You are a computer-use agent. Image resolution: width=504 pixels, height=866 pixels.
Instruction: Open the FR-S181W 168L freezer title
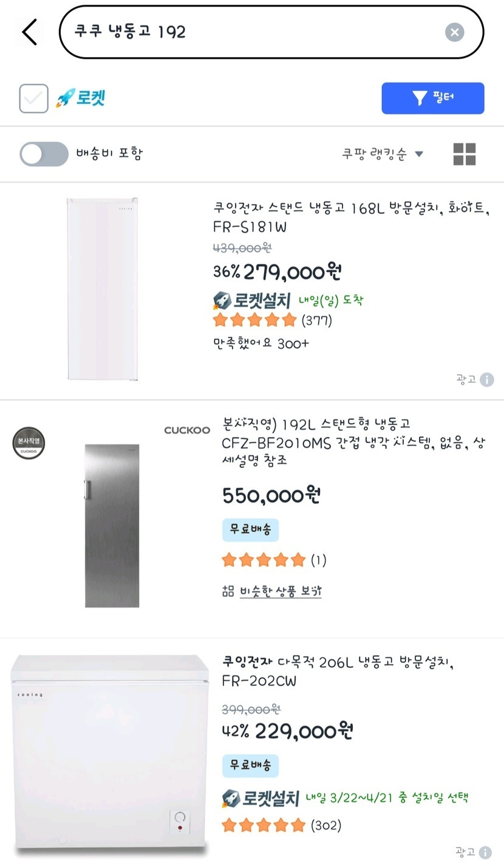(351, 218)
